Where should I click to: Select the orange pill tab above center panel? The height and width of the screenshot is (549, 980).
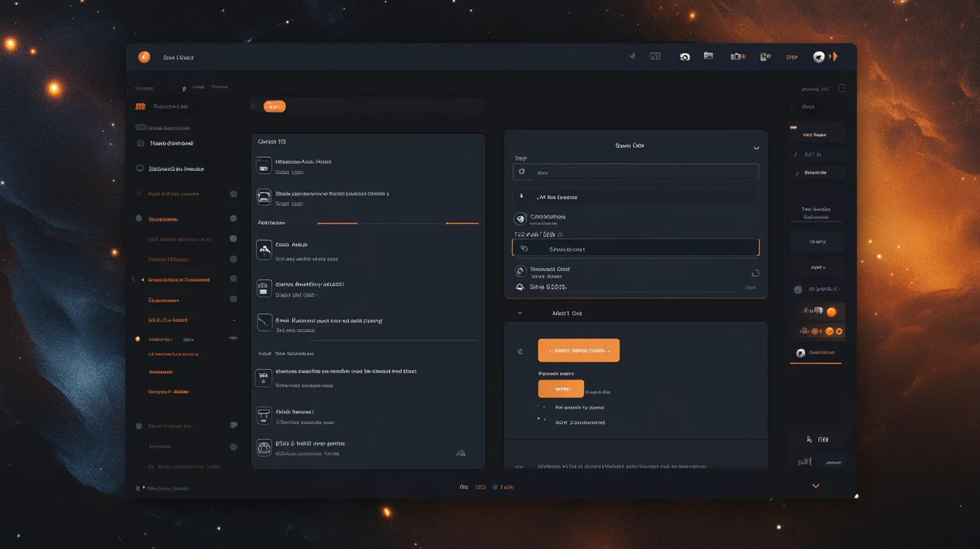[274, 106]
